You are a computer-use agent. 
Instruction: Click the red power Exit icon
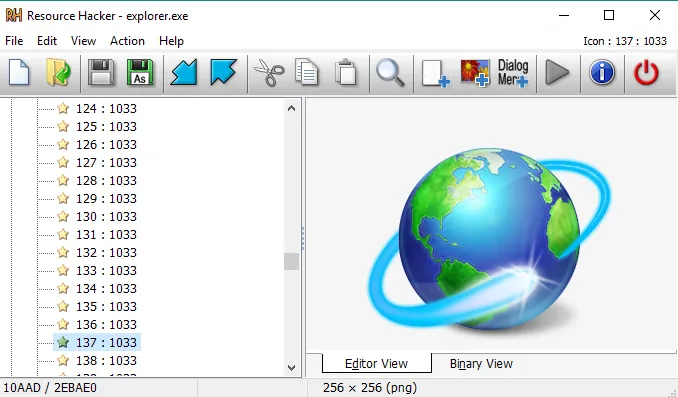pos(646,73)
